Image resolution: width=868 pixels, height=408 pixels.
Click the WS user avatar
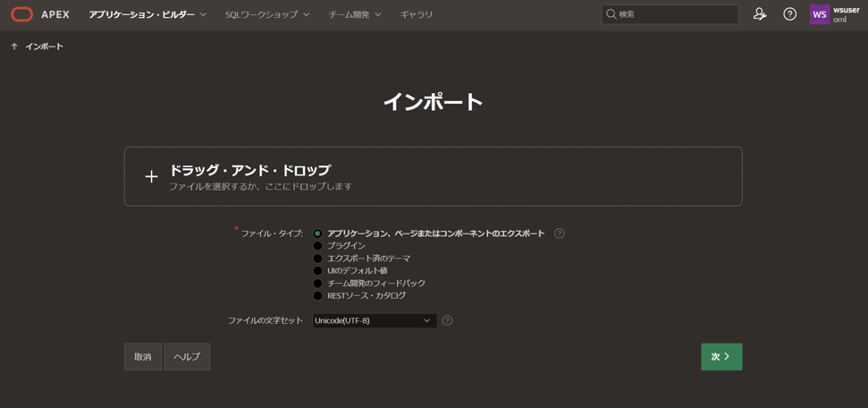(819, 14)
